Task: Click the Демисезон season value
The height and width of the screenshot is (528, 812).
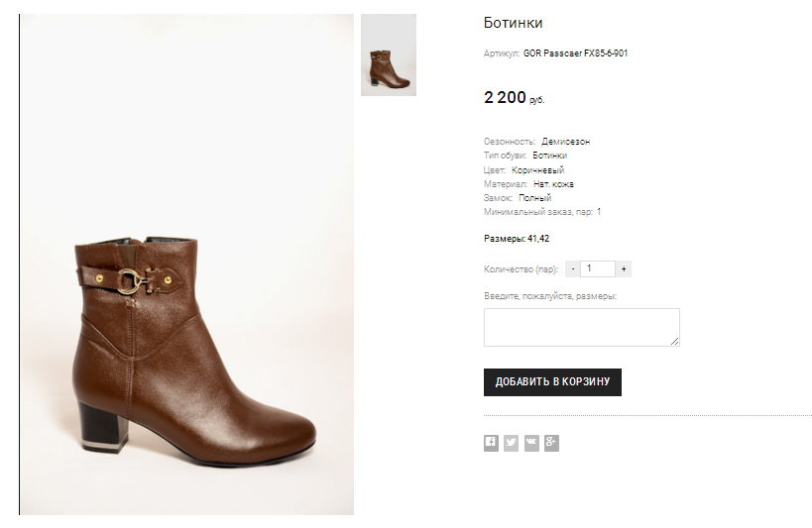Action: pos(565,142)
